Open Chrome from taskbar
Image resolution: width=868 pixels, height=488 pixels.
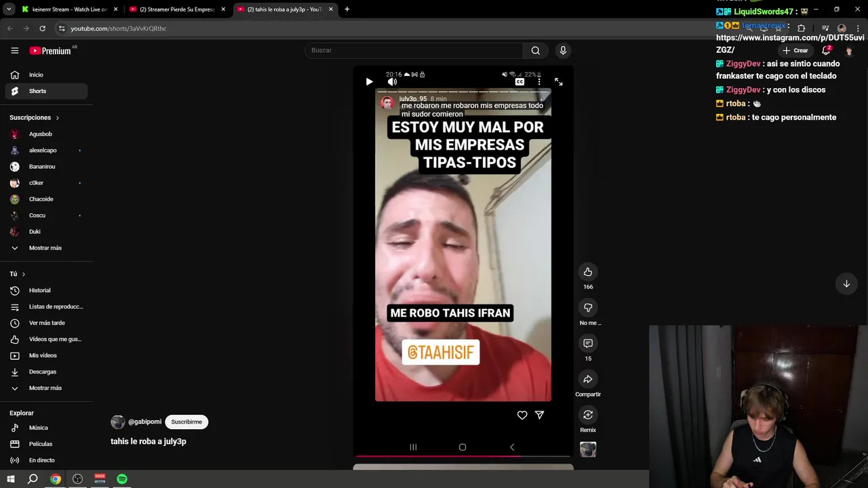[56, 479]
